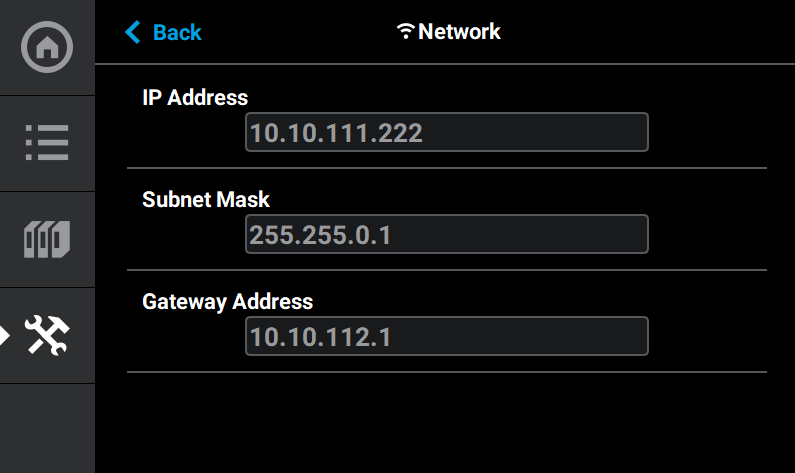Image resolution: width=795 pixels, height=473 pixels.
Task: Click the Wi-Fi signal icon in header
Action: 405,32
